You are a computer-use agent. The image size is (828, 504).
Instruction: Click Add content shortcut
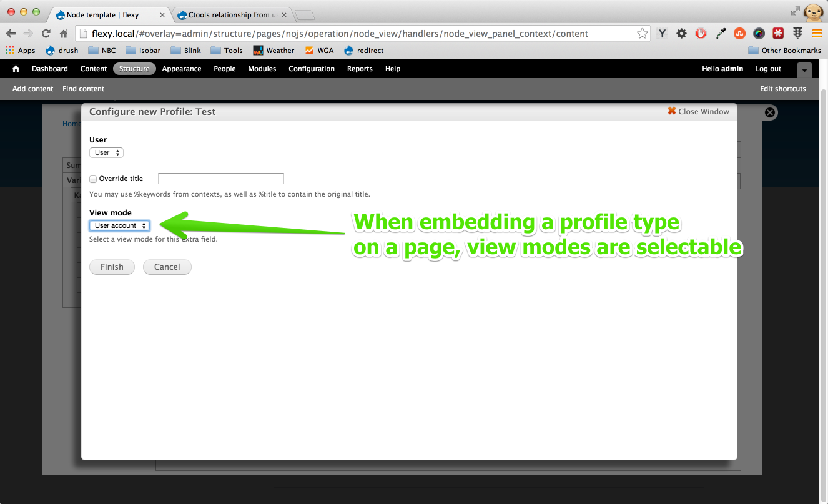click(33, 89)
